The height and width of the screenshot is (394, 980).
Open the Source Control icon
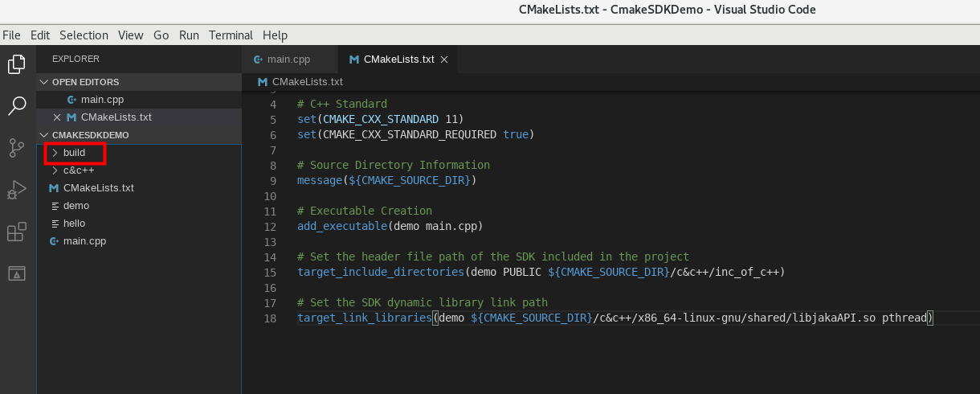[x=17, y=148]
